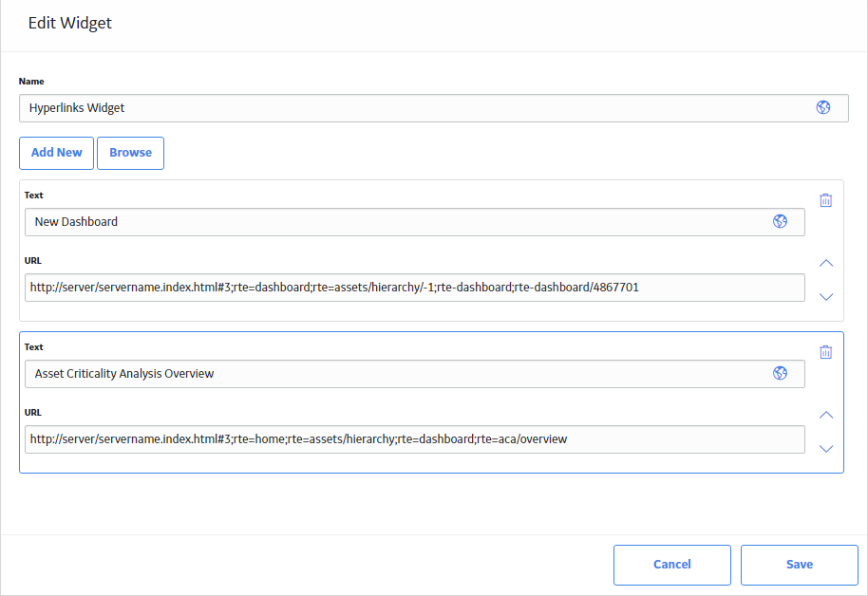Move Asset Criticality entry up
The height and width of the screenshot is (596, 868).
point(826,415)
